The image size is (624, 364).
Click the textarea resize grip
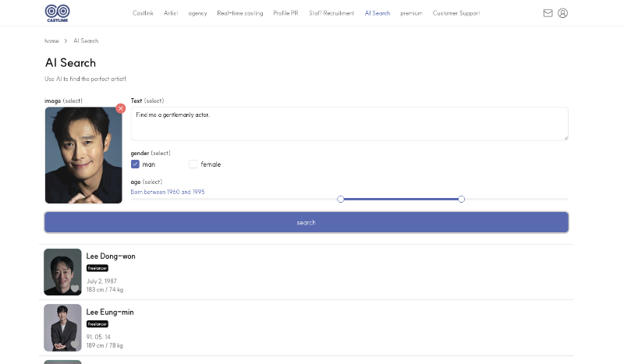[565, 138]
